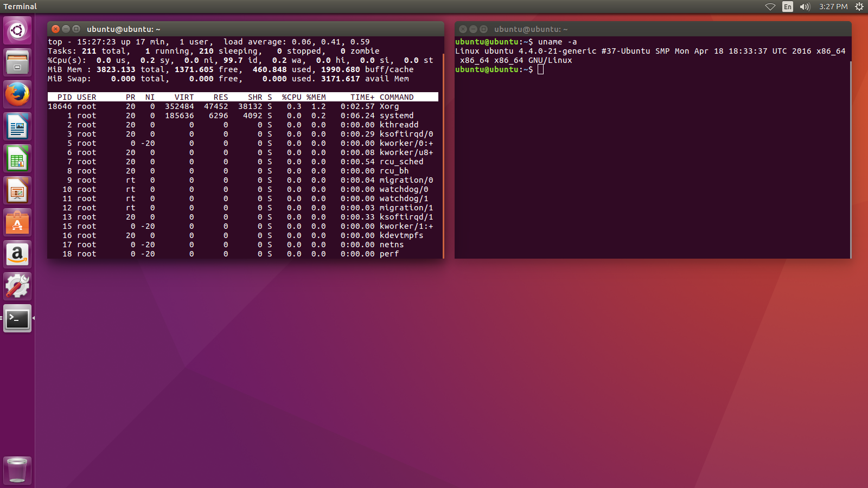
Task: Minimize the uname terminal window
Action: (x=473, y=29)
